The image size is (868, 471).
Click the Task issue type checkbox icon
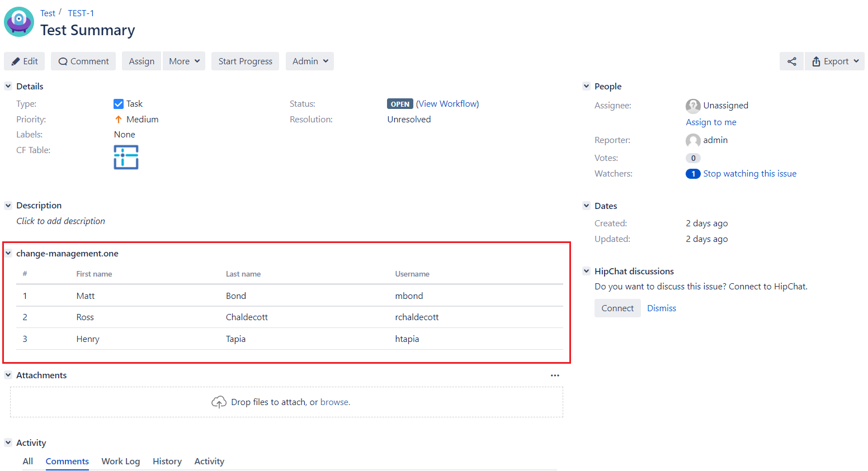point(118,103)
